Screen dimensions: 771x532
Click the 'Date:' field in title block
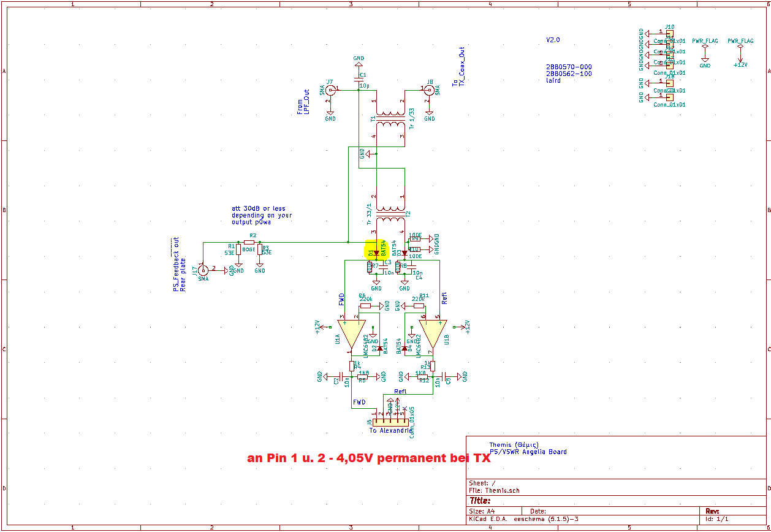538,511
